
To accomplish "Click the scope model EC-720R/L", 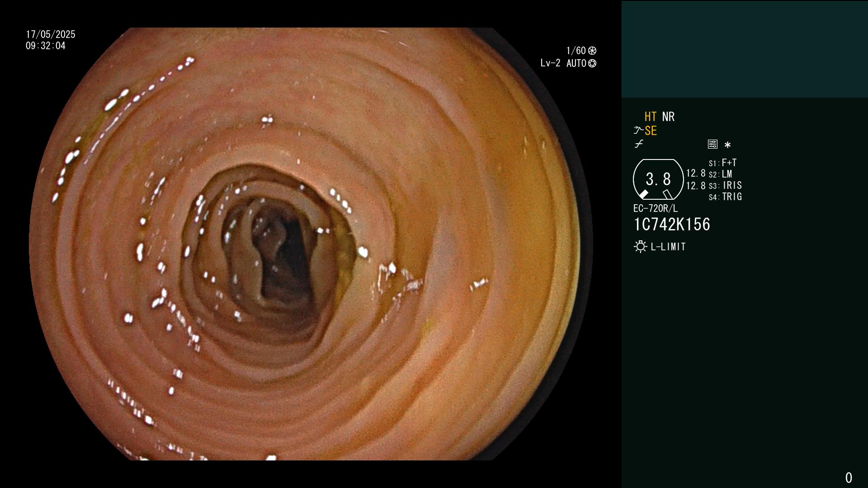I will tap(656, 208).
